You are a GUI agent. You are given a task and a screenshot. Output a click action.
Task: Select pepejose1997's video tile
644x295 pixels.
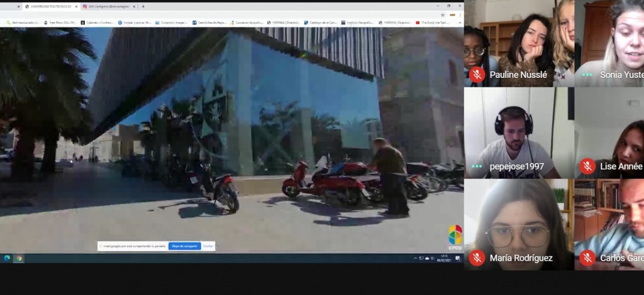coord(519,132)
